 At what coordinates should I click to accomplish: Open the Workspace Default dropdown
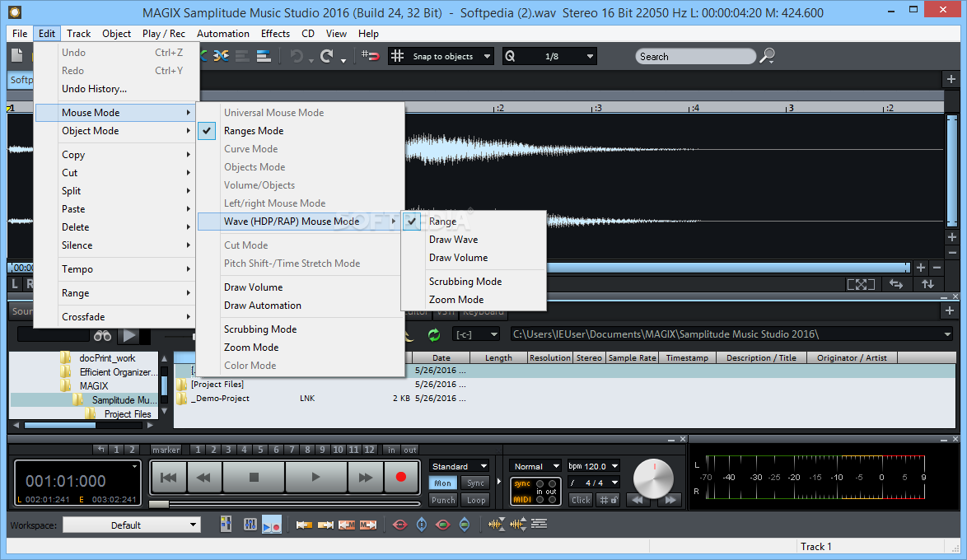pyautogui.click(x=132, y=525)
